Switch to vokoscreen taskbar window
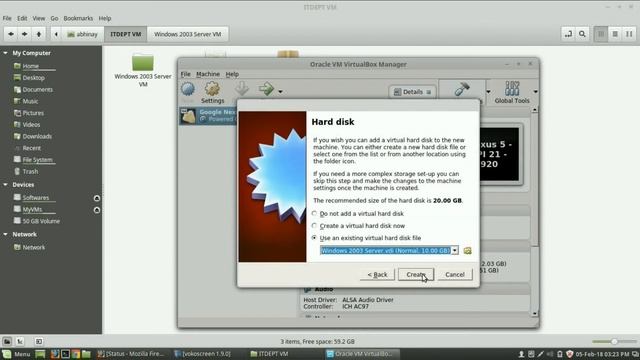The width and height of the screenshot is (640, 360). pos(203,354)
